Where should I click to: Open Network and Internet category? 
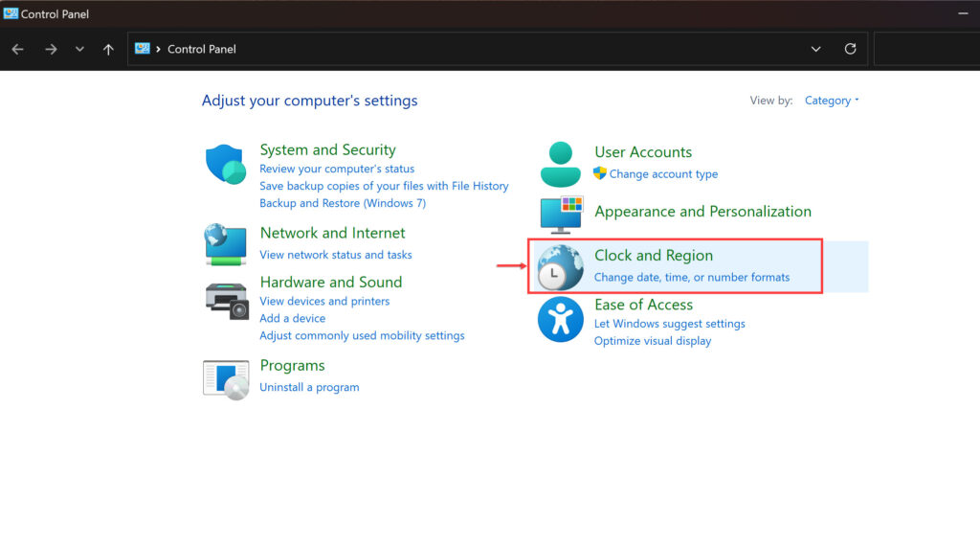point(332,233)
